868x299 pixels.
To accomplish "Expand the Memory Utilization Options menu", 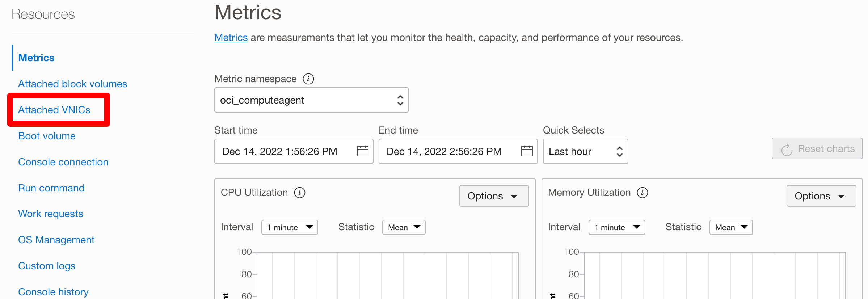I will 821,196.
